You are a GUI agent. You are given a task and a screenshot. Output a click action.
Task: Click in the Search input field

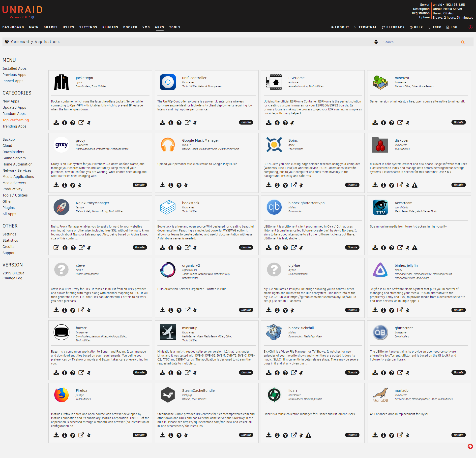[420, 42]
